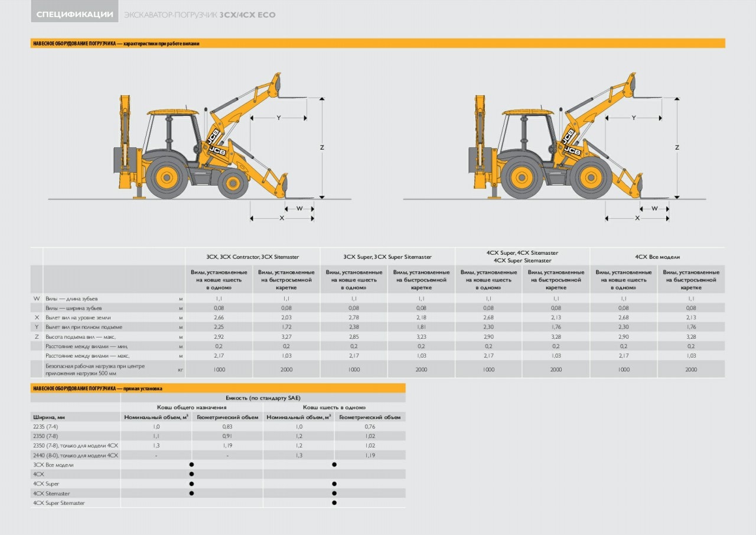756x535 pixels.
Task: Click column header '4CX Super, 4CX Sitemaster'
Action: click(522, 253)
